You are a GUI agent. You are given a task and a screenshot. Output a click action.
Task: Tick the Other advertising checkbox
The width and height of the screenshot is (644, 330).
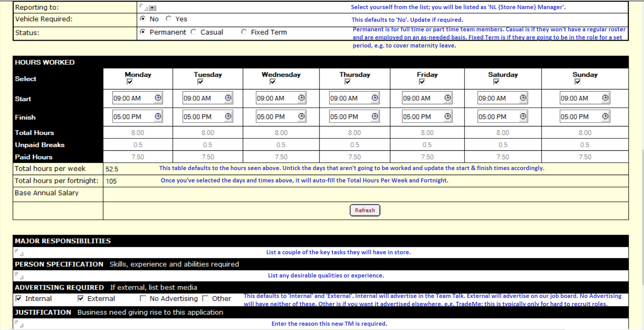(205, 298)
